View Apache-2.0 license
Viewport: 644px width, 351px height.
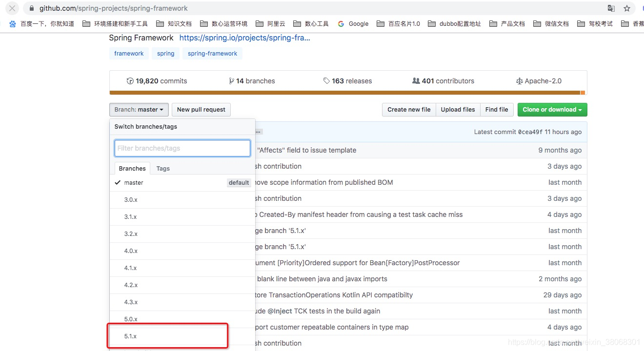pyautogui.click(x=539, y=81)
